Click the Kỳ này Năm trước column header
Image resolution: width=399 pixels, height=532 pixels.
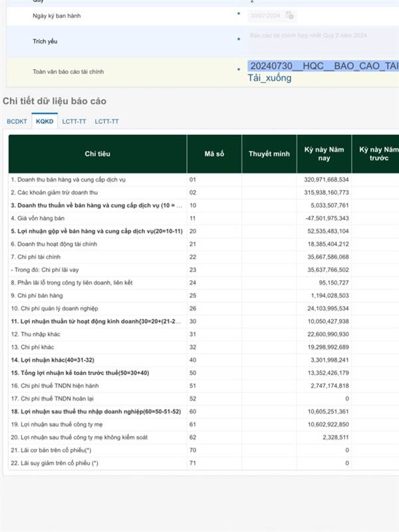click(376, 154)
